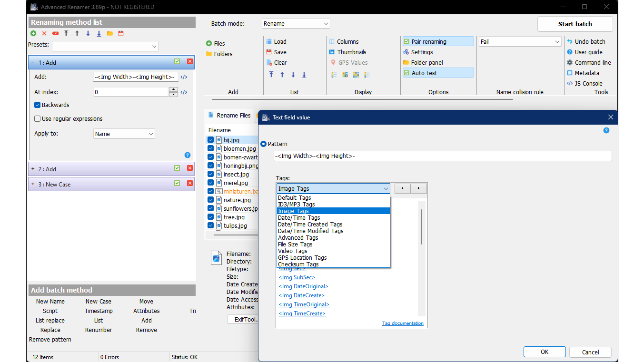Delete selected method with the red X icon
This screenshot has height=362, width=644.
[44, 33]
